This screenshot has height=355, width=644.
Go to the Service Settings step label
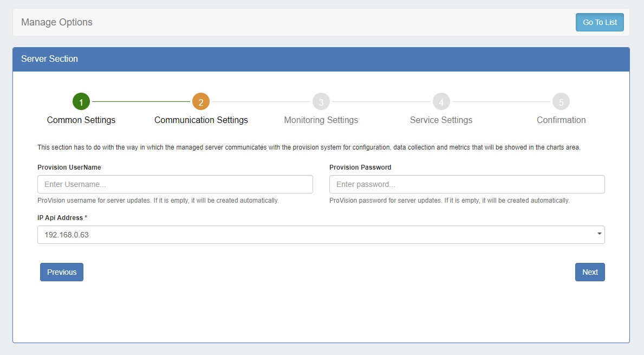click(x=441, y=120)
